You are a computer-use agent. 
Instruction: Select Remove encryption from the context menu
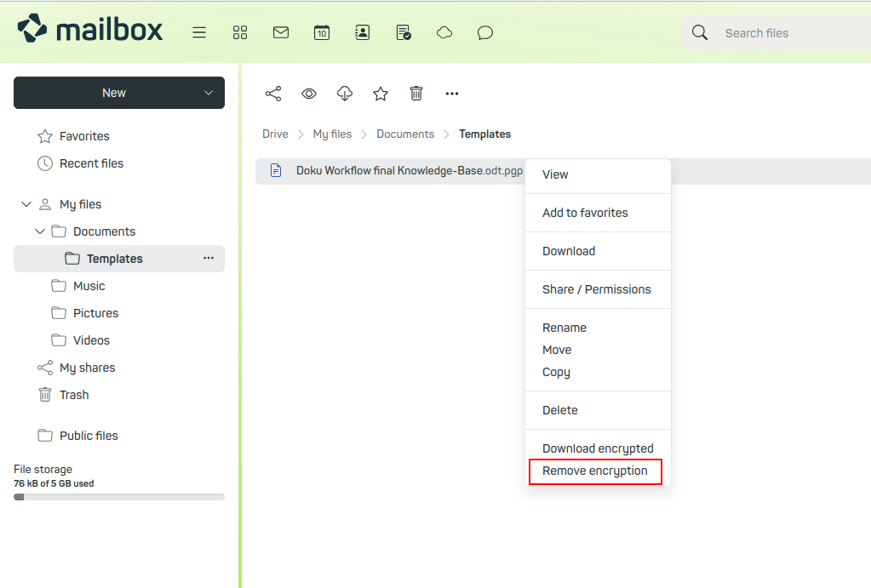(x=594, y=471)
